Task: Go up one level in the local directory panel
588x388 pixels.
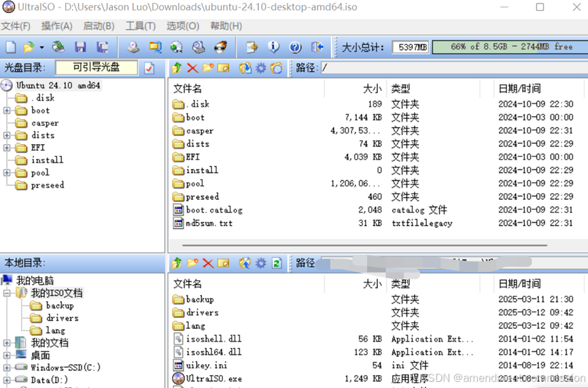Action: [x=177, y=263]
